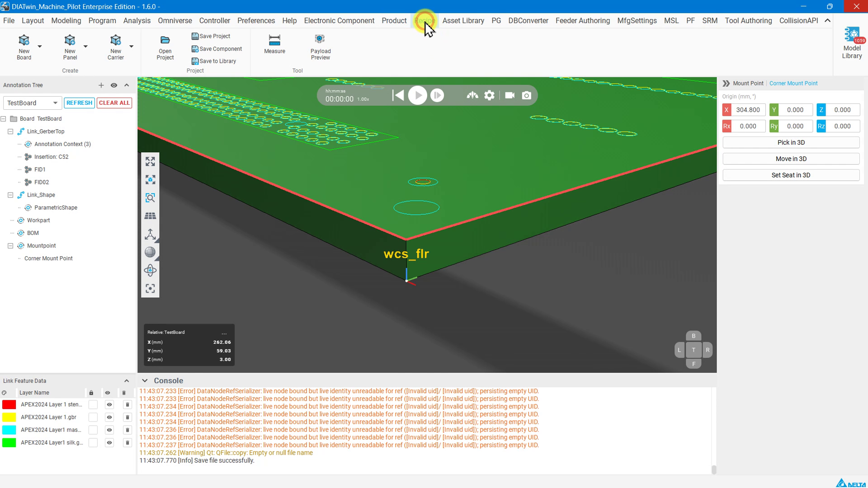Open Payload Preview
868x488 pixels.
pyautogui.click(x=321, y=47)
